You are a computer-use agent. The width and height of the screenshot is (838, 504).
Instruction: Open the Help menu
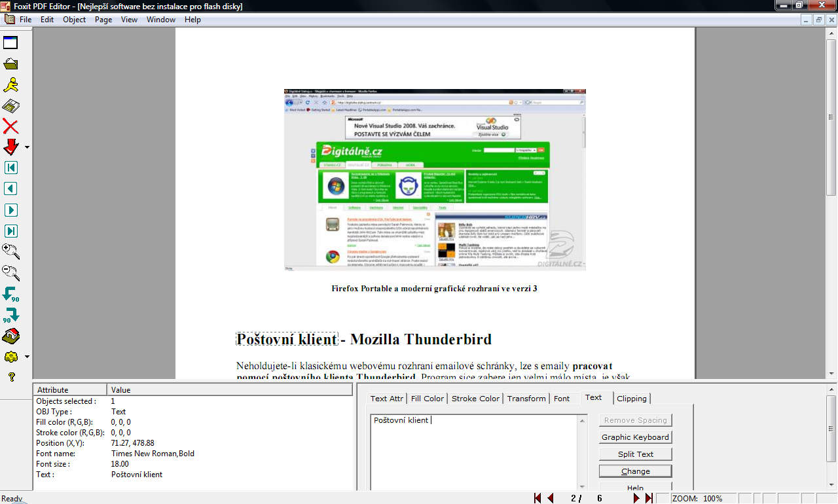(x=192, y=20)
